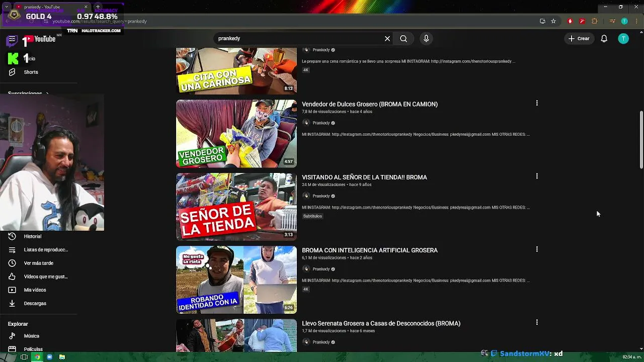The image size is (644, 362).
Task: Open the Chrome three-dot menu
Action: [636, 21]
